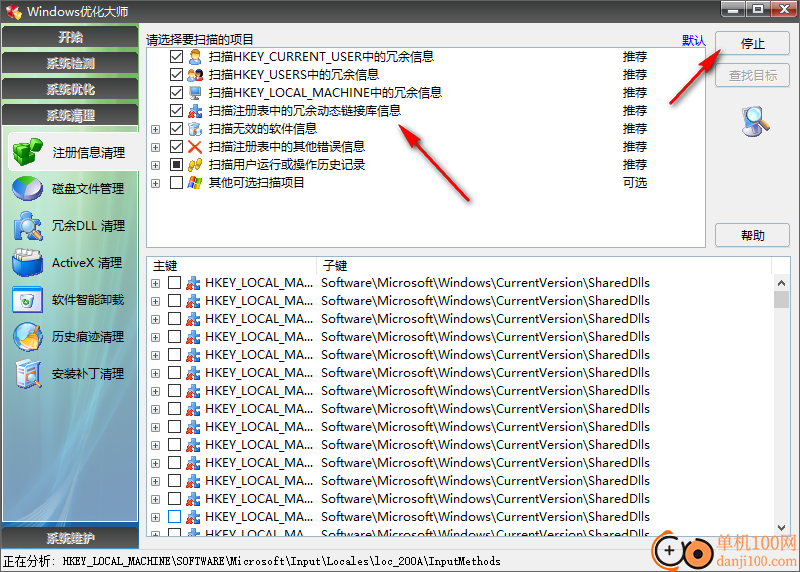Click the magnifier scan icon below 查找目标

[755, 121]
